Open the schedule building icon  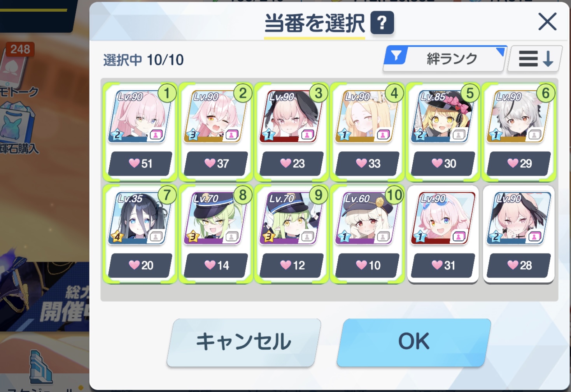[41, 367]
